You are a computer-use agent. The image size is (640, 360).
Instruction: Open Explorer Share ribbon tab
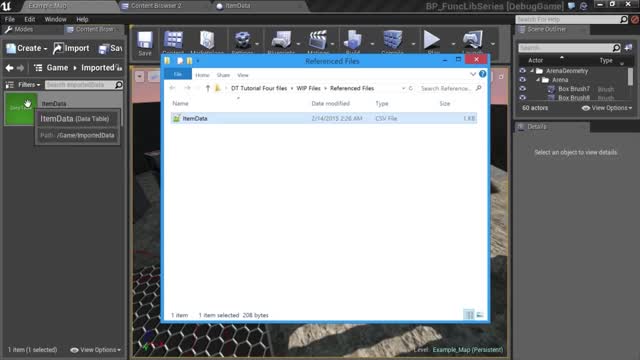(223, 75)
